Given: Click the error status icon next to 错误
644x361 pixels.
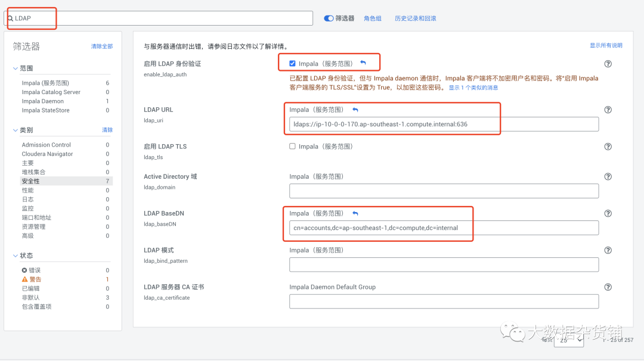Looking at the screenshot, I should pyautogui.click(x=24, y=270).
